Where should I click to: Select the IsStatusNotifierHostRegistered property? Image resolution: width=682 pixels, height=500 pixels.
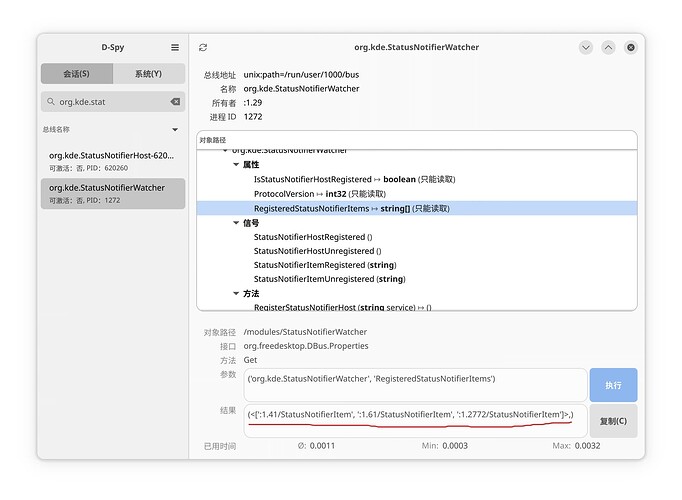[417, 179]
